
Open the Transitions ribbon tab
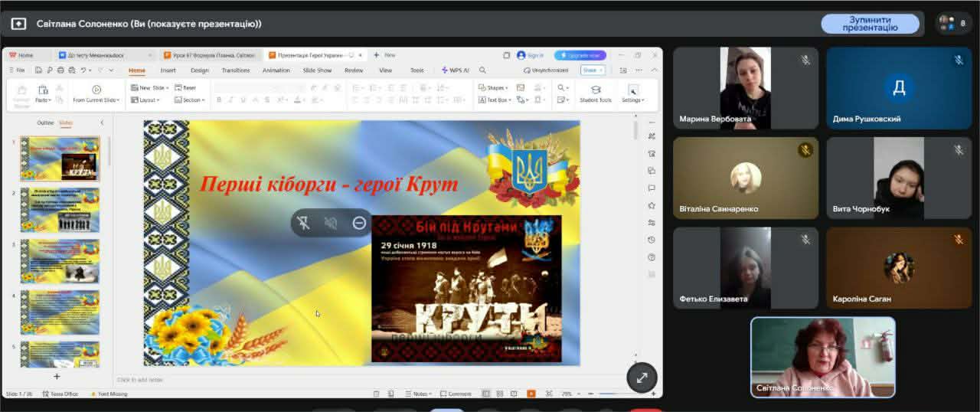pos(235,70)
